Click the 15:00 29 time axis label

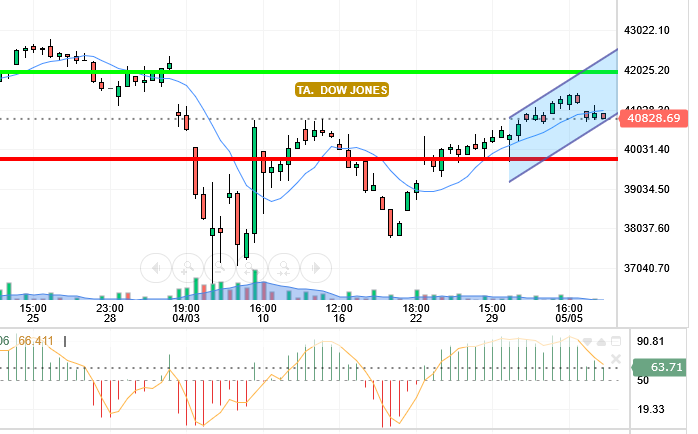(492, 313)
